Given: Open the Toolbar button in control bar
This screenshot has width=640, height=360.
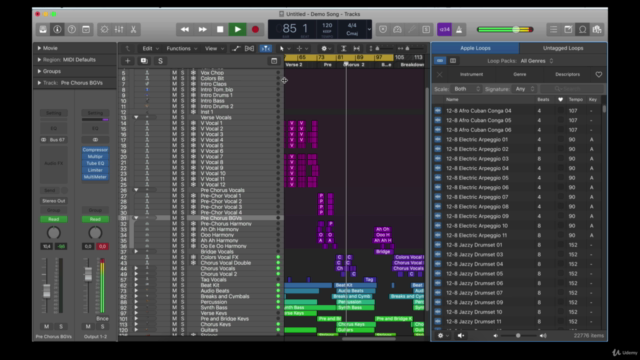Looking at the screenshot, I should tap(86, 29).
